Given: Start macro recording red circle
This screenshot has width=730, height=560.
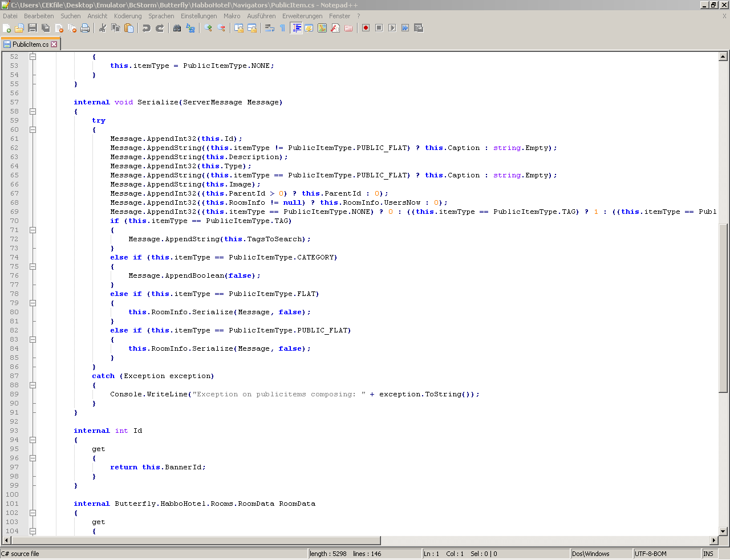Looking at the screenshot, I should tap(366, 28).
